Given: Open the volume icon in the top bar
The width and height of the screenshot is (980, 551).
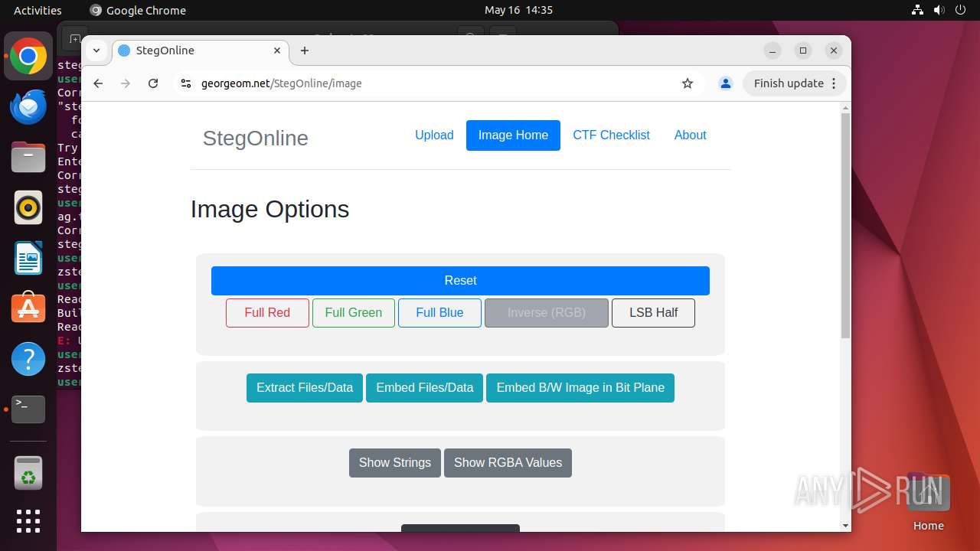Looking at the screenshot, I should tap(939, 10).
